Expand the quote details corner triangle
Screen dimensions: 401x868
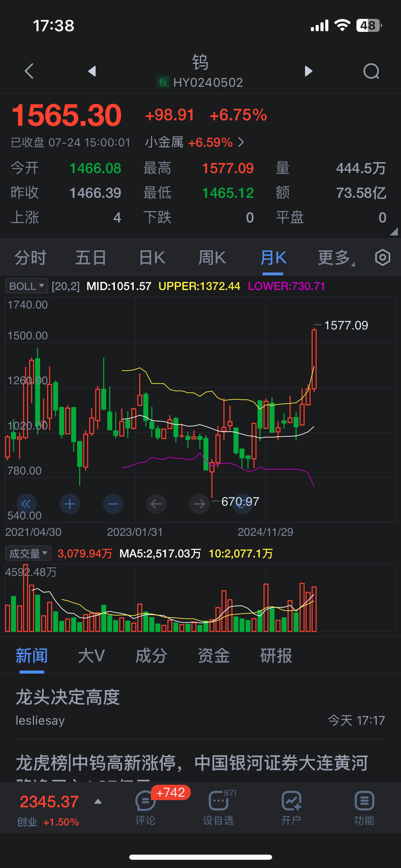pyautogui.click(x=394, y=231)
